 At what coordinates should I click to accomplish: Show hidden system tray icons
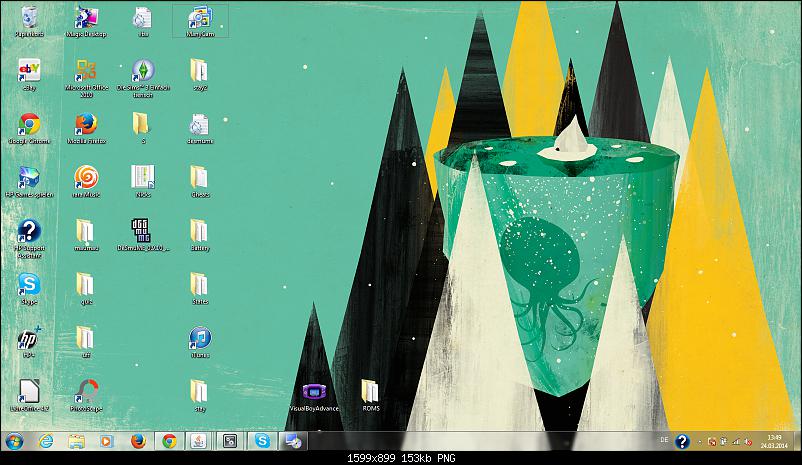(x=700, y=441)
